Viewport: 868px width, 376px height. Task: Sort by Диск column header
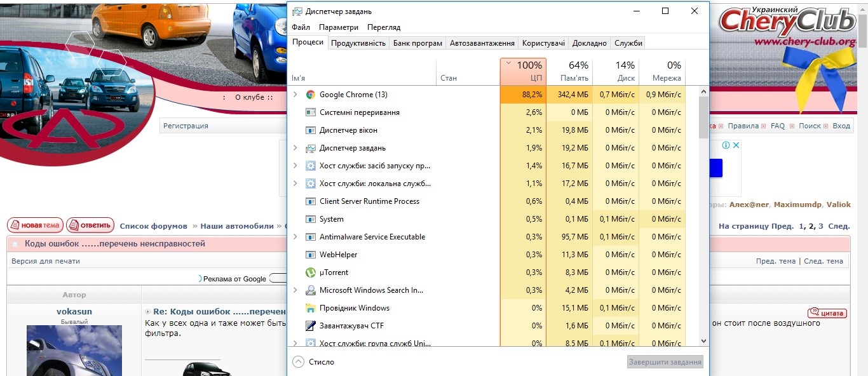tap(616, 71)
